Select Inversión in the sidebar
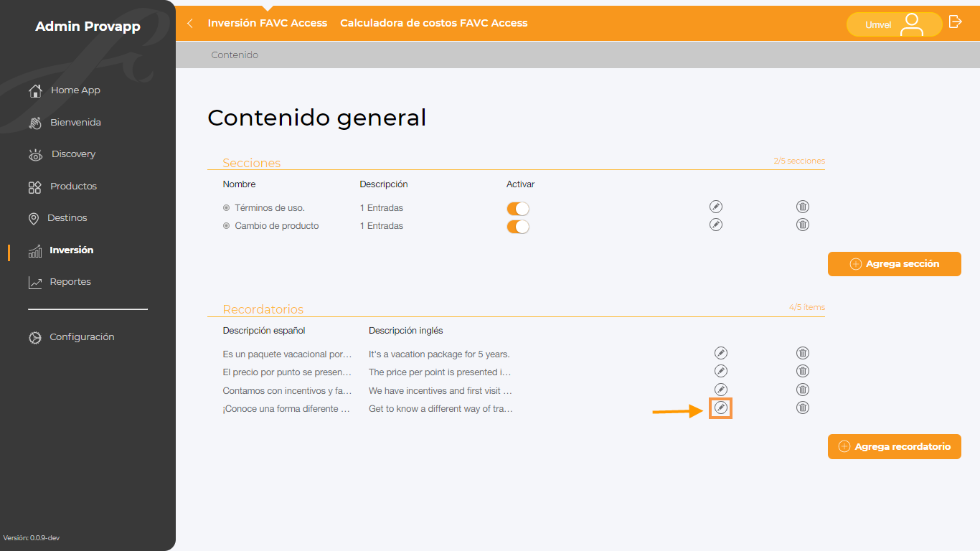Image resolution: width=980 pixels, height=551 pixels. [61, 250]
